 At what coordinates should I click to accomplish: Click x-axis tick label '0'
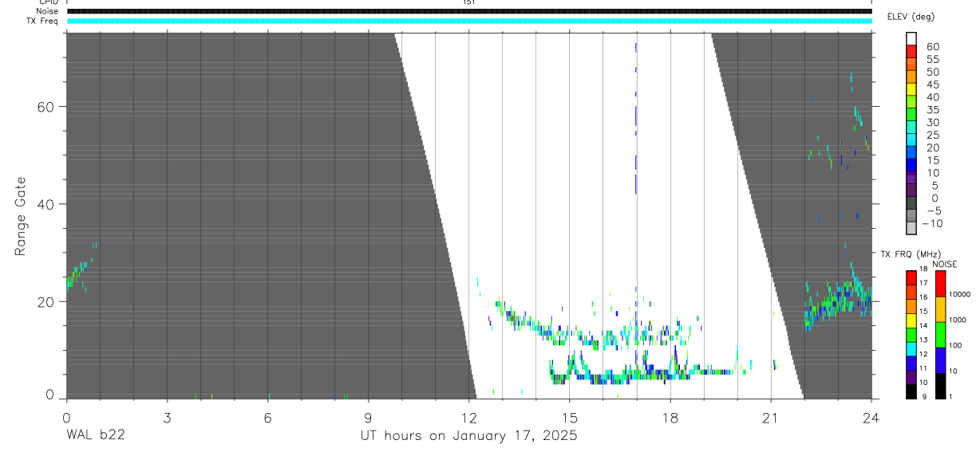point(66,418)
